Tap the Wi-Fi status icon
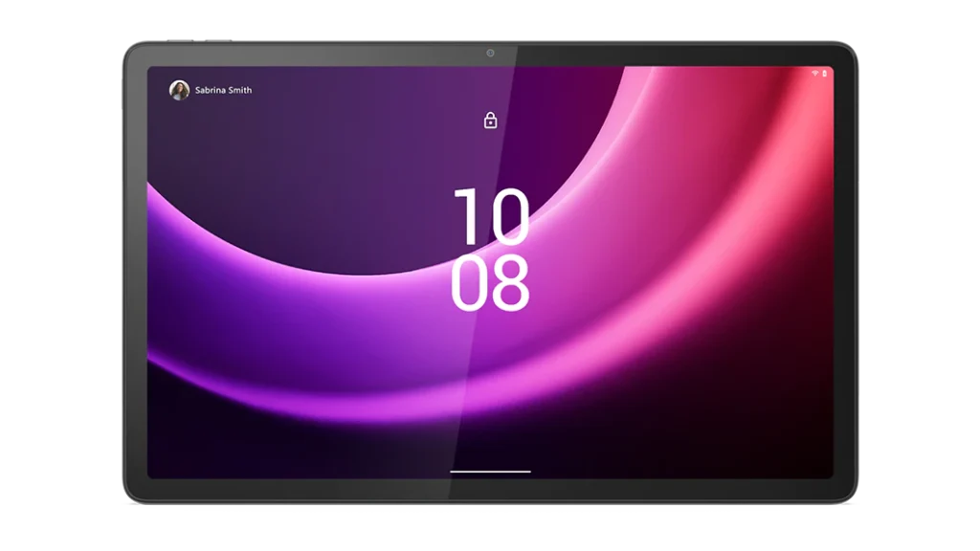Image resolution: width=980 pixels, height=551 pixels. coord(815,74)
